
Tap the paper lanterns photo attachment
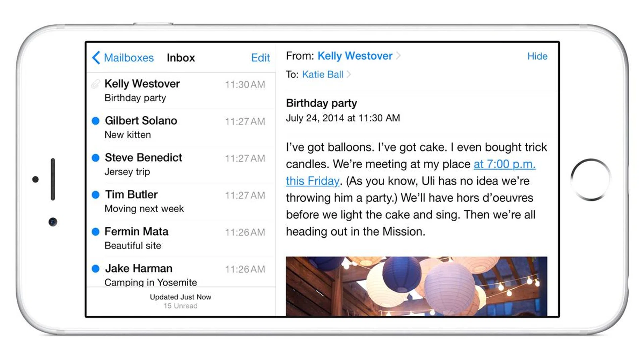(416, 286)
